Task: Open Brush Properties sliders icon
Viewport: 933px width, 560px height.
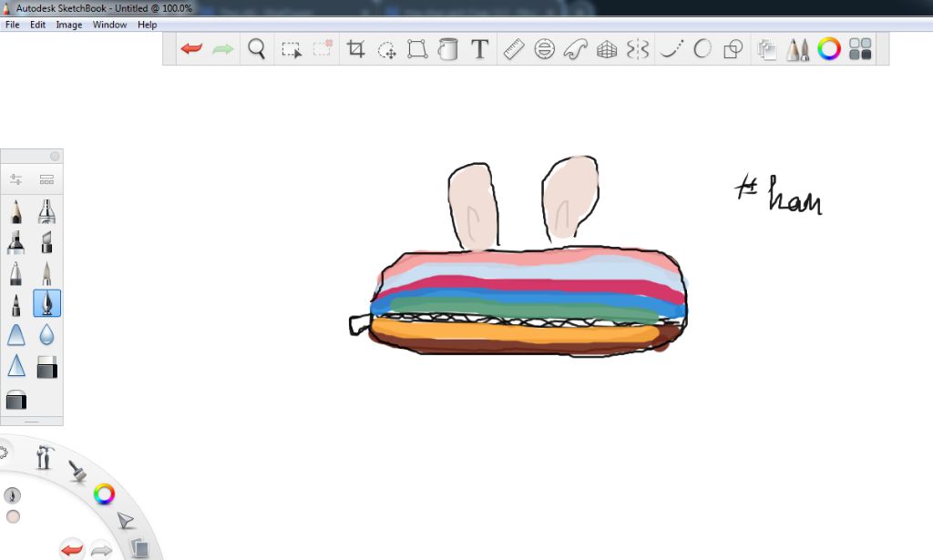Action: 16,179
